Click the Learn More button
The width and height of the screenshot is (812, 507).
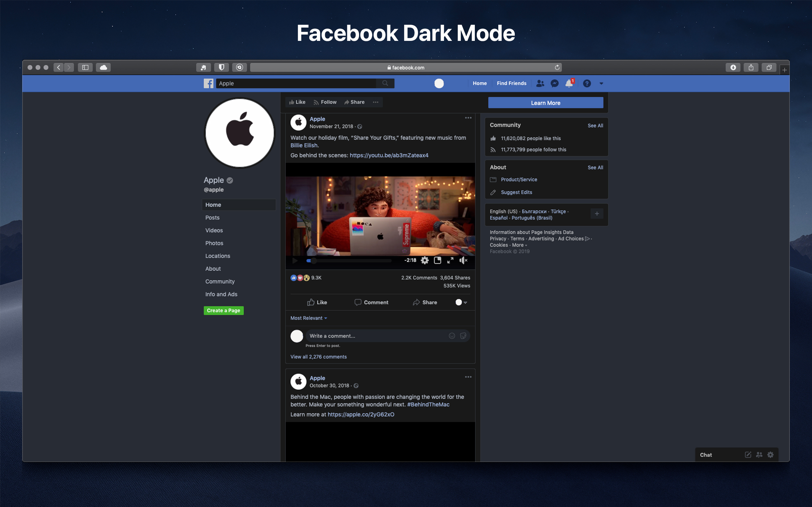coord(545,103)
